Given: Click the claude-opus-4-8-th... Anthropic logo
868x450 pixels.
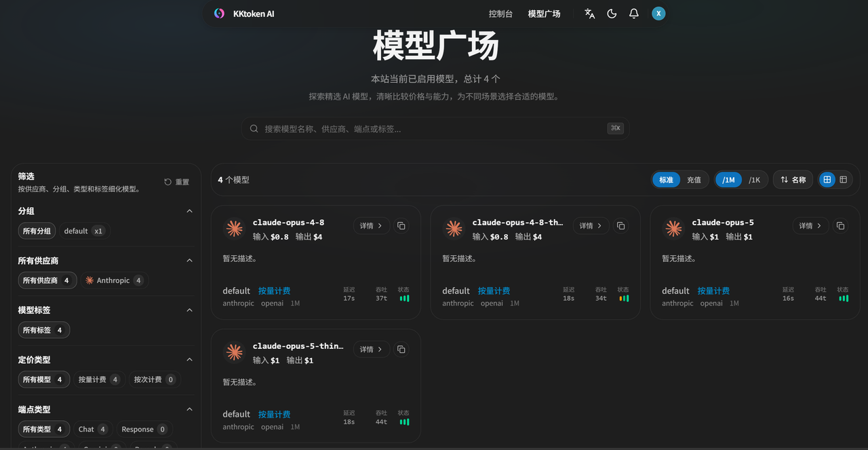Looking at the screenshot, I should (454, 229).
